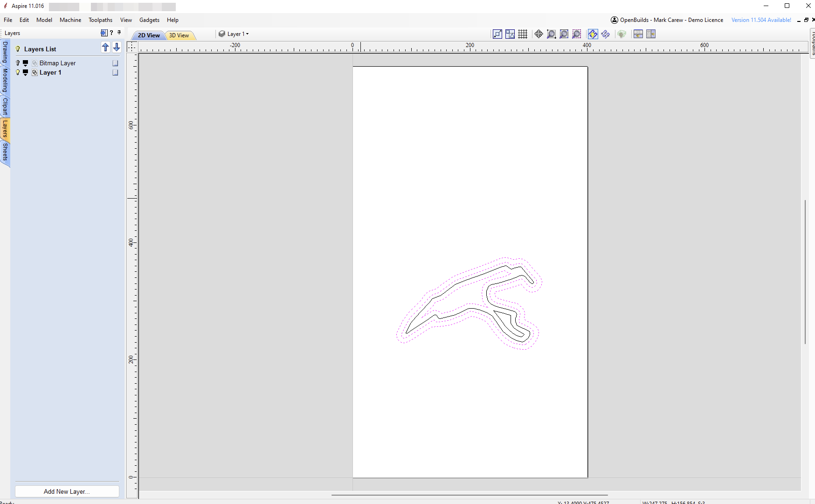Select the 2D View tab
Viewport: 815px width, 504px height.
(149, 35)
